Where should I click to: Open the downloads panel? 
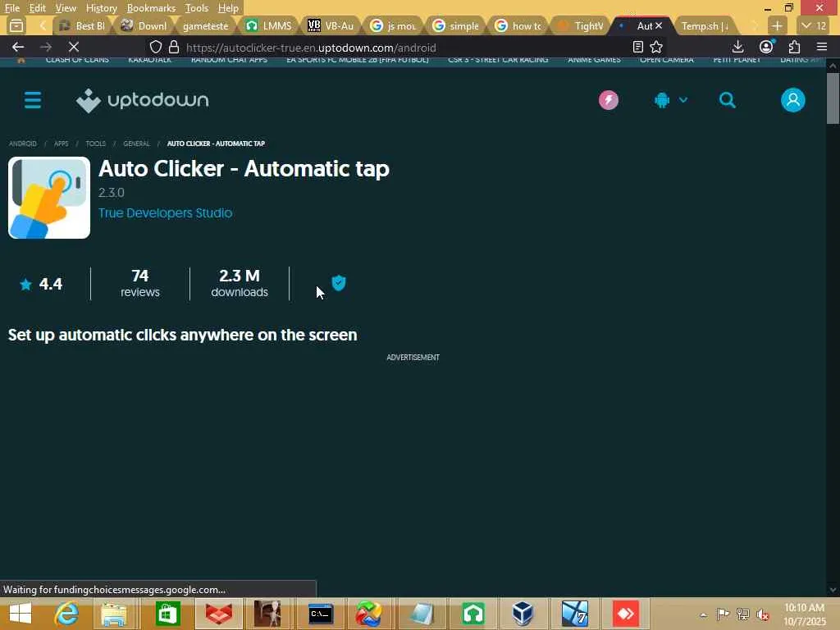[x=737, y=47]
